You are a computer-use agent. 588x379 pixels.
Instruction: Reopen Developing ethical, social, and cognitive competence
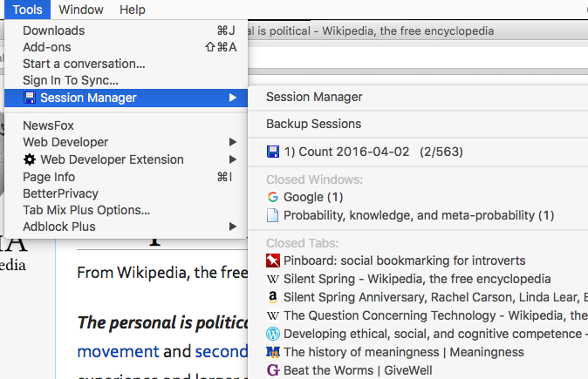pyautogui.click(x=418, y=334)
